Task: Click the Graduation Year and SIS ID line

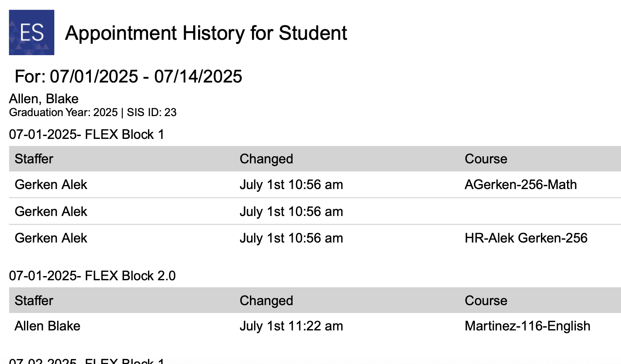Action: [93, 112]
